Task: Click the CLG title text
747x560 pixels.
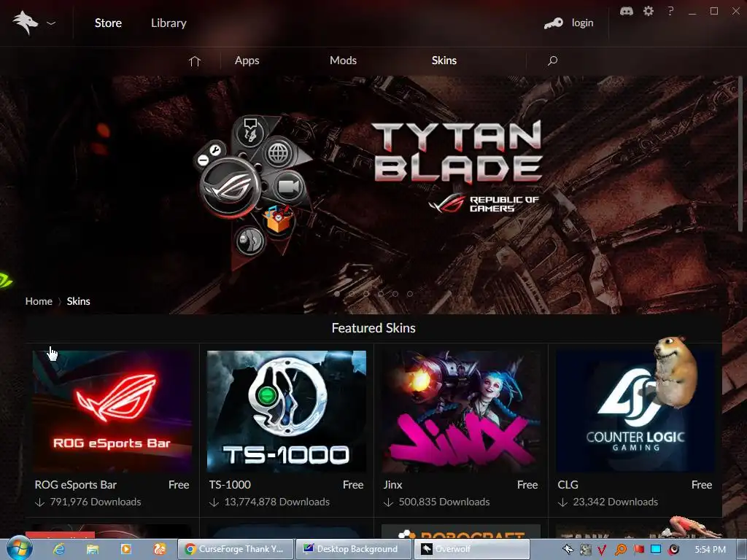Action: [568, 485]
